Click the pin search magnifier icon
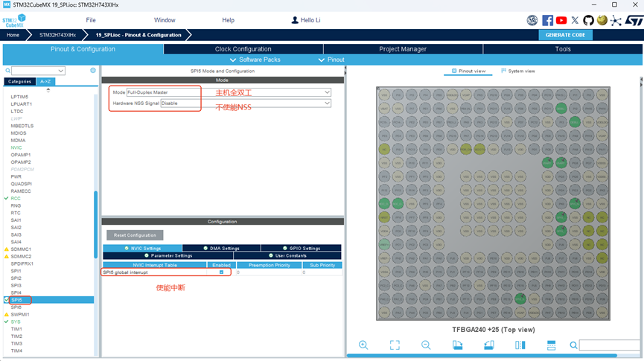The width and height of the screenshot is (644, 361). (573, 345)
